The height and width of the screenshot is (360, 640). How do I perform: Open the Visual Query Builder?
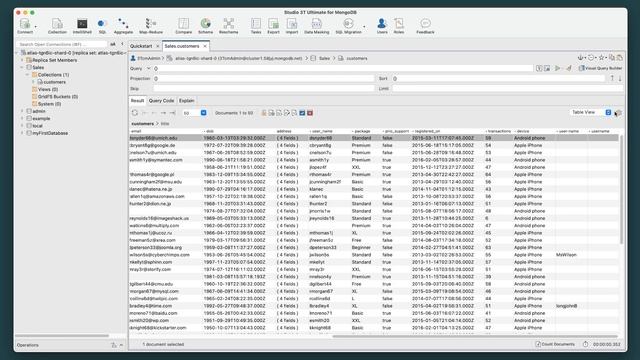pos(600,68)
